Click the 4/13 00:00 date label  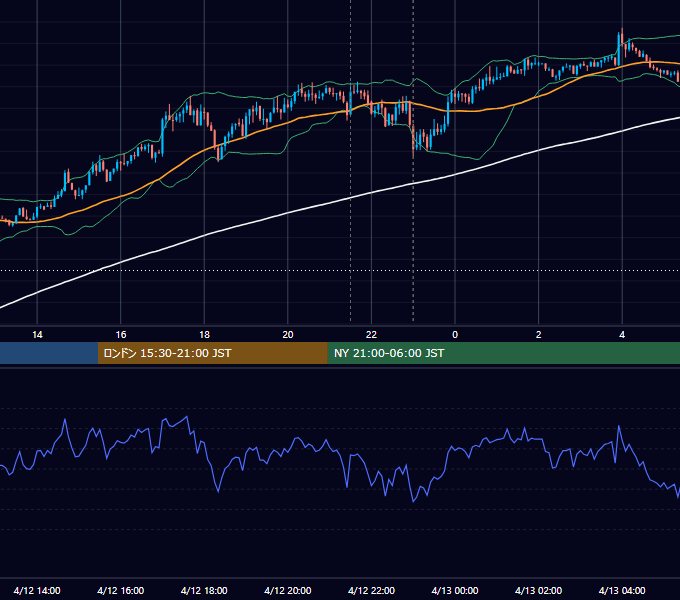455,590
